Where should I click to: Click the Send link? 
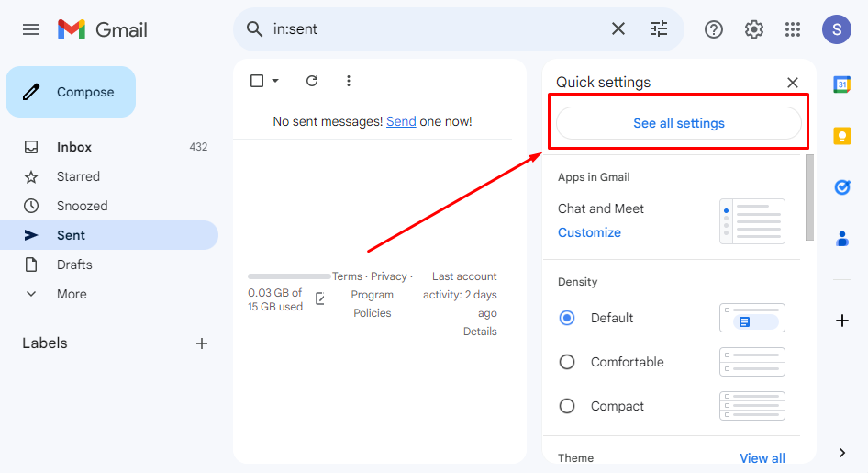tap(401, 121)
